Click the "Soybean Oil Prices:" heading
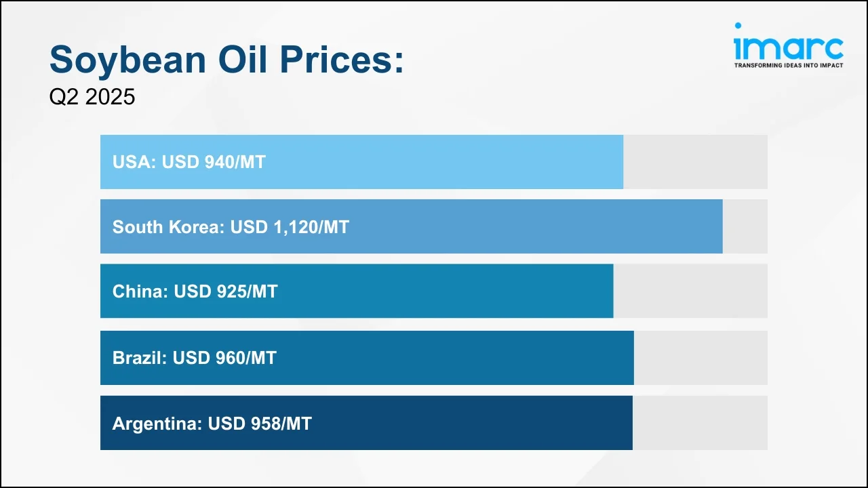 point(226,60)
